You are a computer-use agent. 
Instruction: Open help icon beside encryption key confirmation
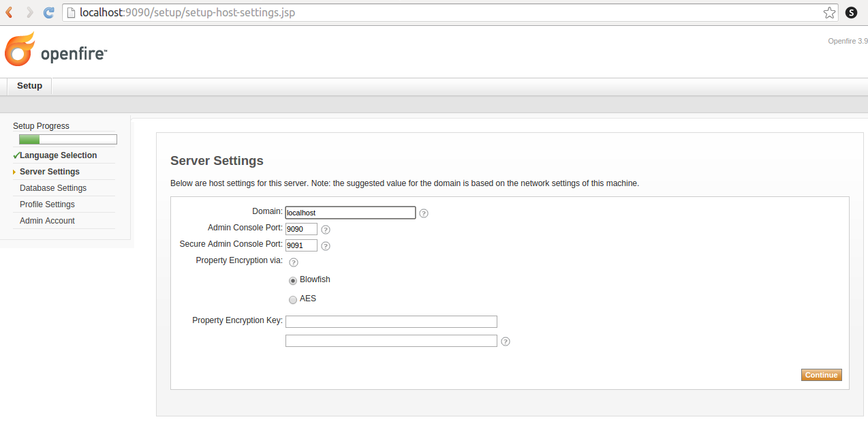[x=506, y=341]
